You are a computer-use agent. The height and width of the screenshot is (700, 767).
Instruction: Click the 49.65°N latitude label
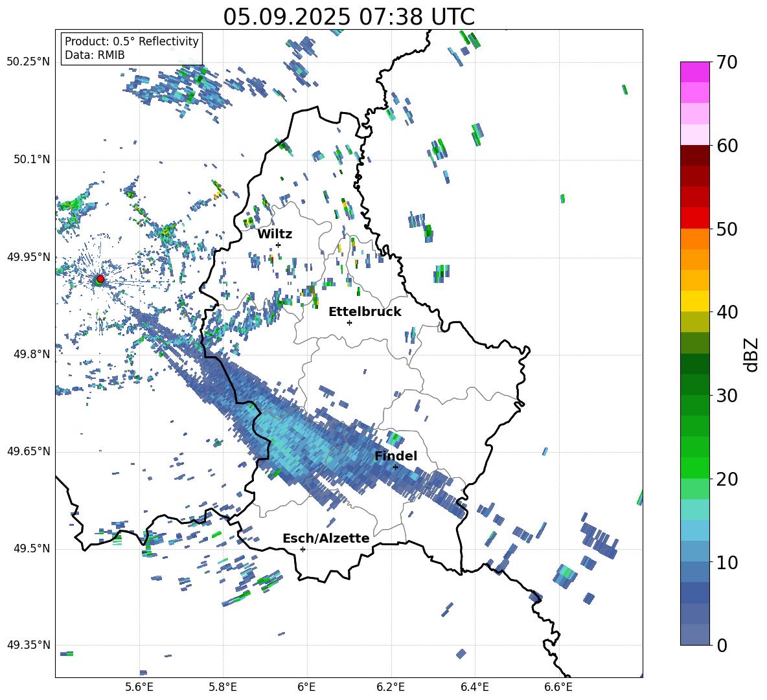tap(29, 451)
